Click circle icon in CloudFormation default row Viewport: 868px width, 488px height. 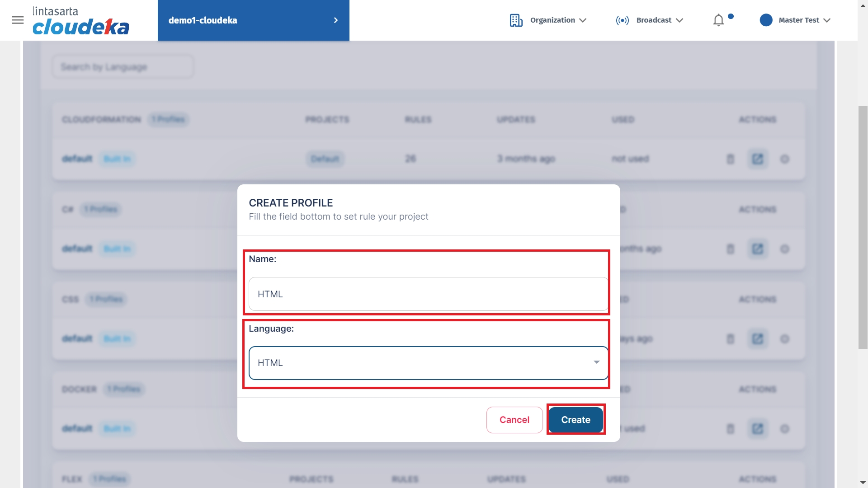[x=785, y=159]
